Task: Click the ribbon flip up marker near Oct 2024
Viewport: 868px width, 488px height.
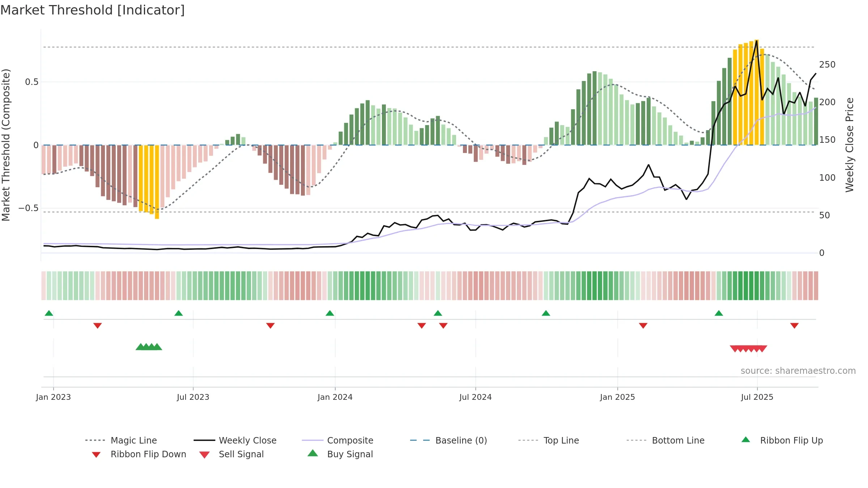Action: (x=546, y=313)
